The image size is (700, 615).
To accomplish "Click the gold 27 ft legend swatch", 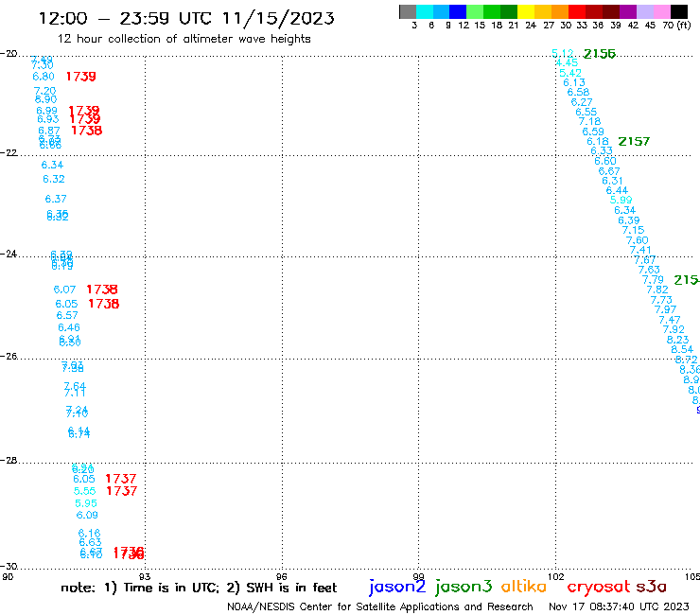I will click(543, 11).
